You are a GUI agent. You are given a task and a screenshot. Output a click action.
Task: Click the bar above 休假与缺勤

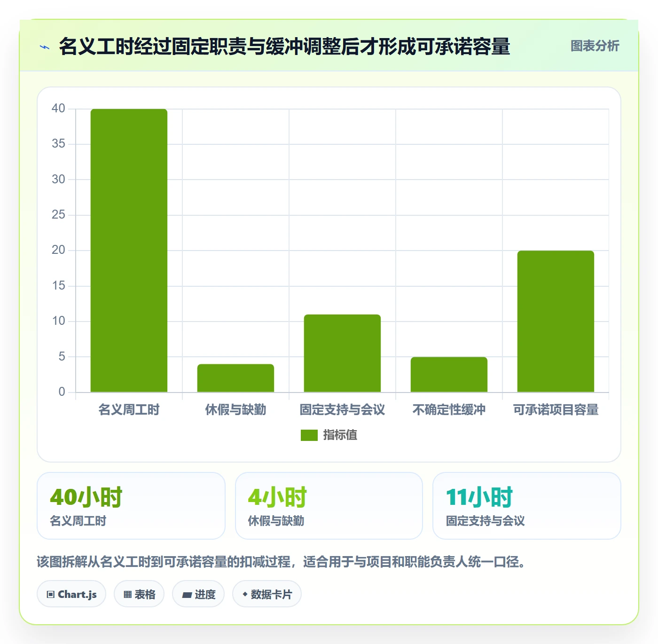coord(235,378)
